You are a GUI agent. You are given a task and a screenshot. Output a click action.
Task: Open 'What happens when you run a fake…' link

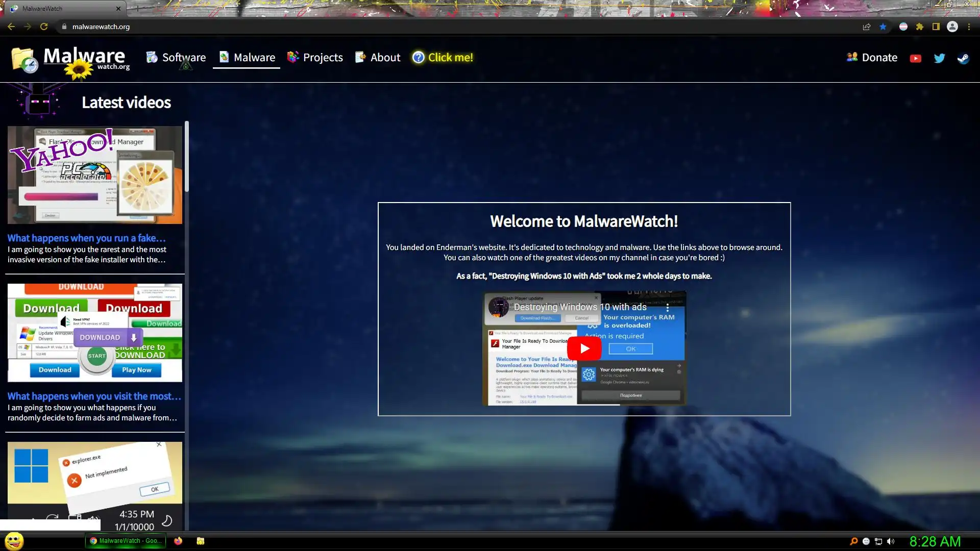(86, 238)
